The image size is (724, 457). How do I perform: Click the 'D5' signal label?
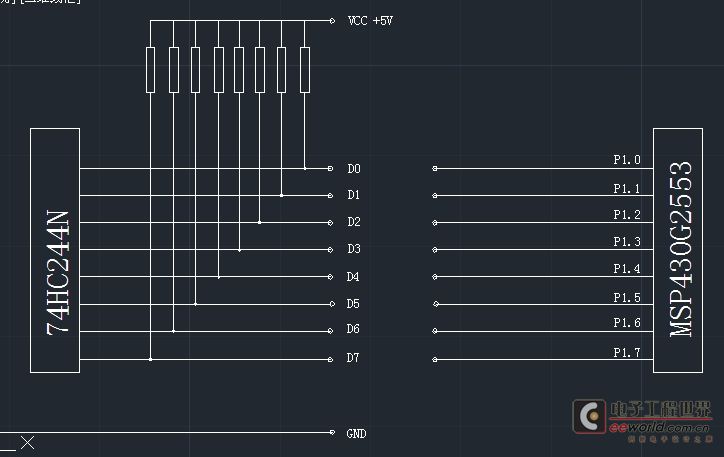(x=353, y=304)
